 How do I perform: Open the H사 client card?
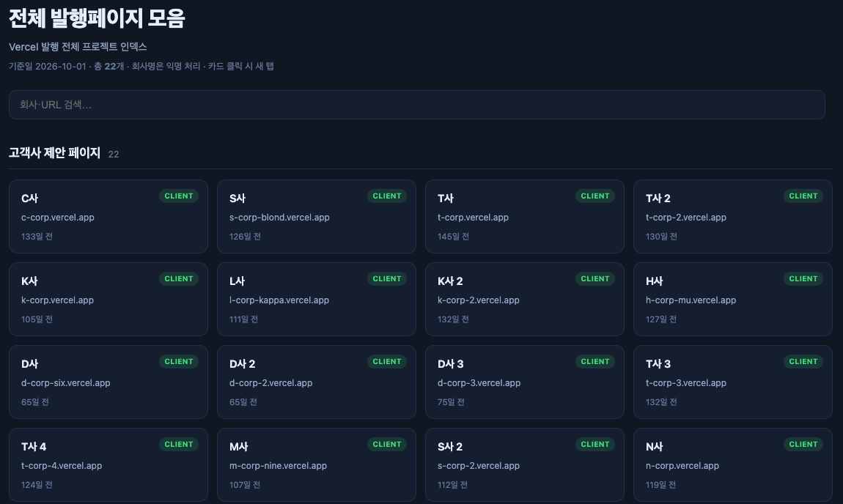coord(733,300)
